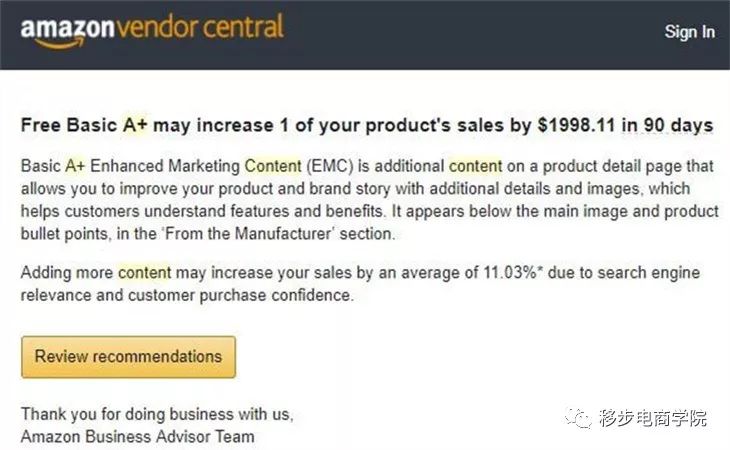Click the Amazon Business Advisor Team signature
The width and height of the screenshot is (730, 450).
(138, 437)
